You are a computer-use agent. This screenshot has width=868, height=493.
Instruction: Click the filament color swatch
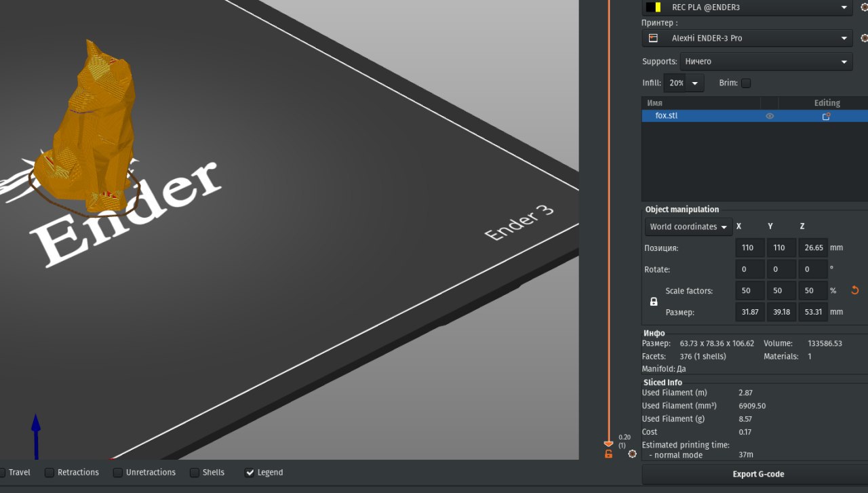point(654,7)
